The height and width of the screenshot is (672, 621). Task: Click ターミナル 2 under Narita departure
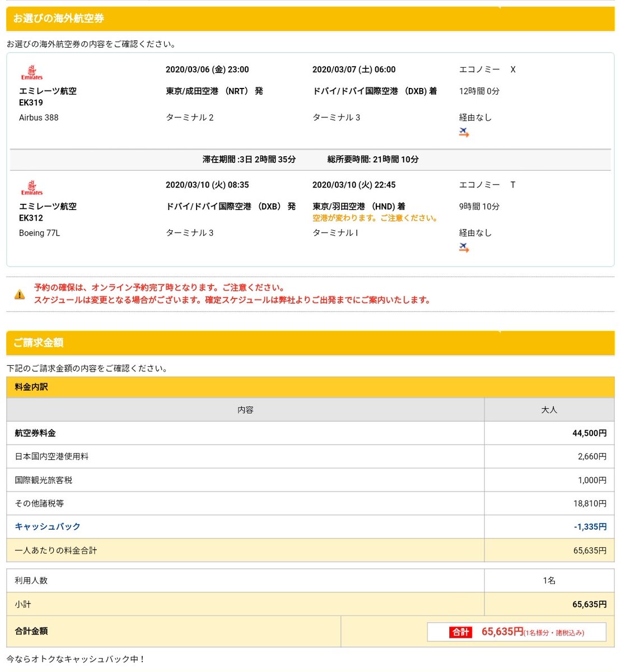tap(190, 118)
